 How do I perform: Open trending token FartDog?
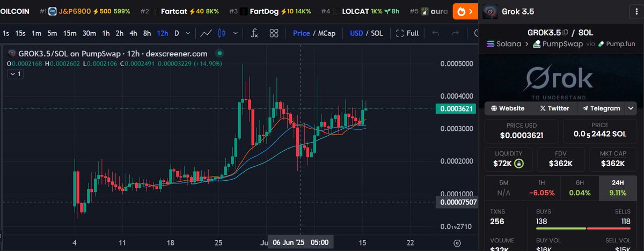271,11
